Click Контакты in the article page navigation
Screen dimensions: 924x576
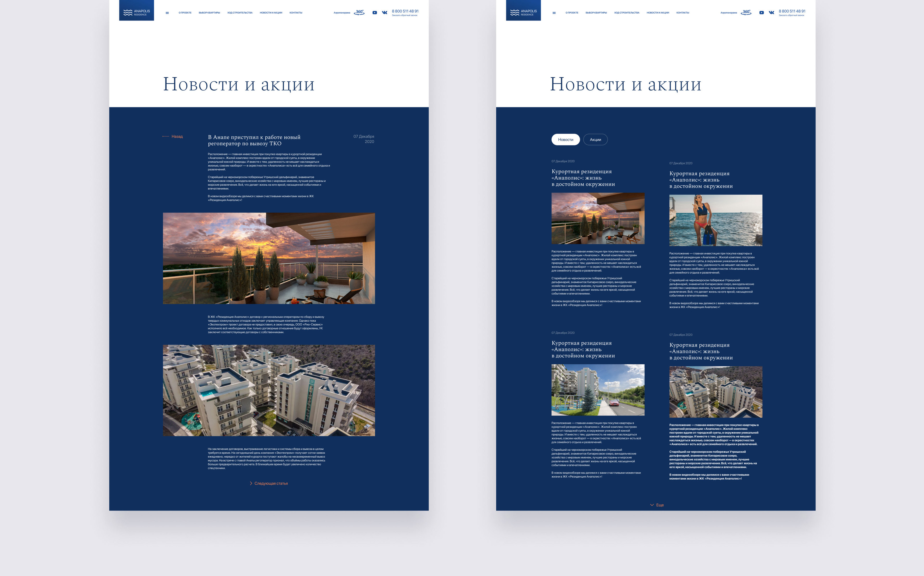pyautogui.click(x=296, y=13)
